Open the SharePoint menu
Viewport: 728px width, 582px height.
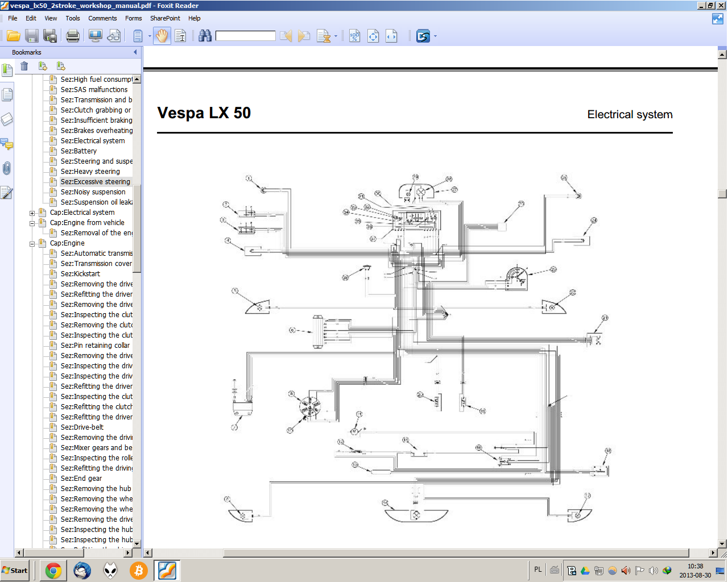click(165, 18)
